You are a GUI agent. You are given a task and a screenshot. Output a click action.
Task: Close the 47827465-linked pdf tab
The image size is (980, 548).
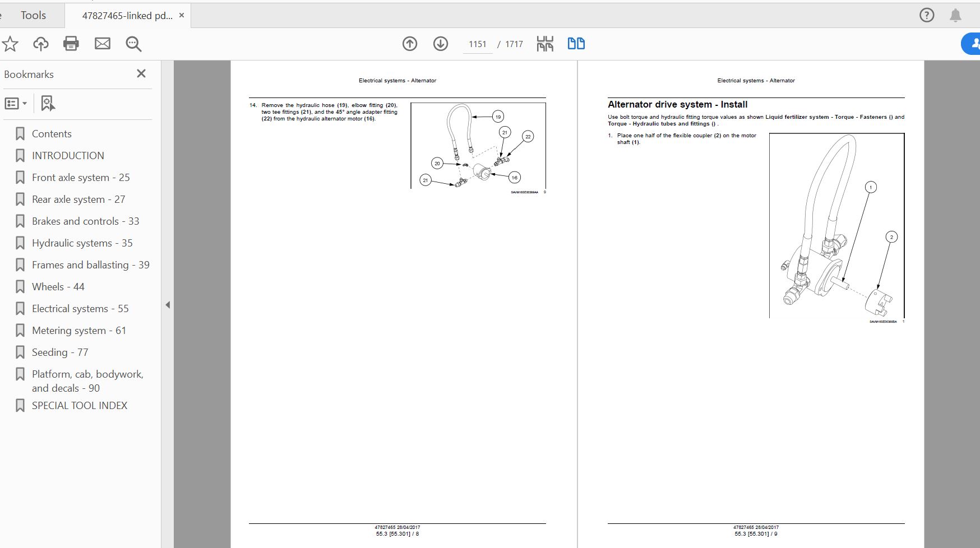click(182, 15)
